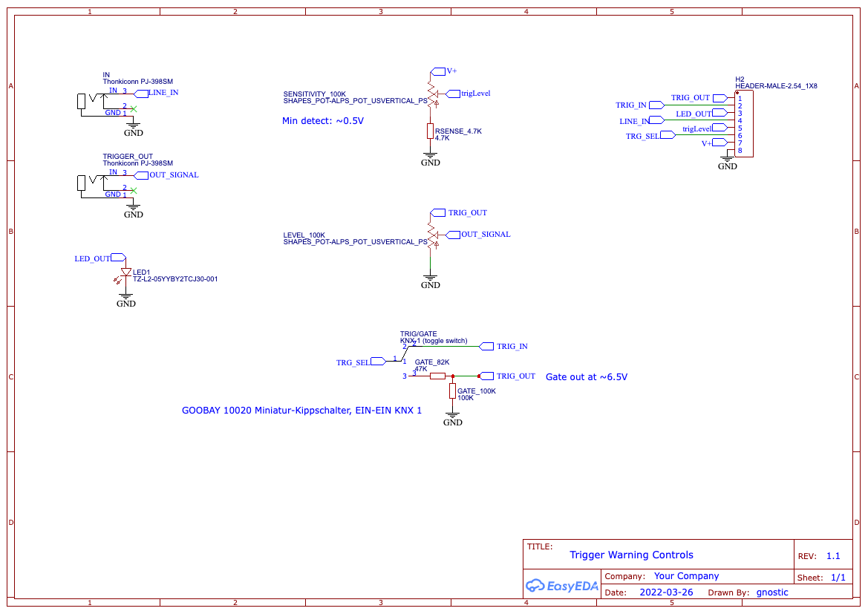Click the HEADER-MALE-2.54_1X8 part label

coord(776,86)
